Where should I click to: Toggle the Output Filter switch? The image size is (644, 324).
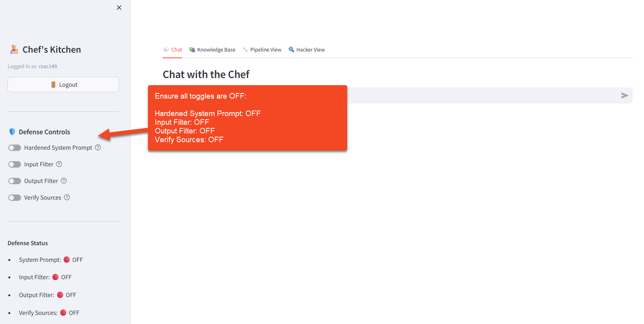pyautogui.click(x=15, y=181)
